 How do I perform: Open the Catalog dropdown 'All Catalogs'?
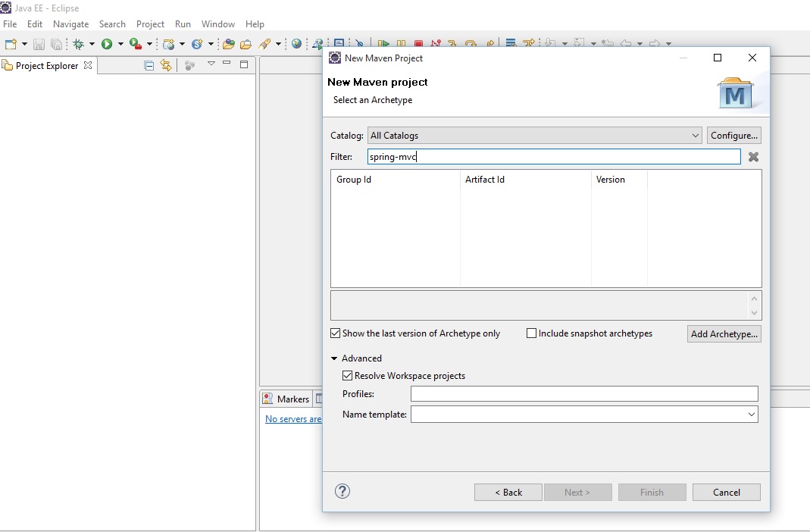pos(535,136)
